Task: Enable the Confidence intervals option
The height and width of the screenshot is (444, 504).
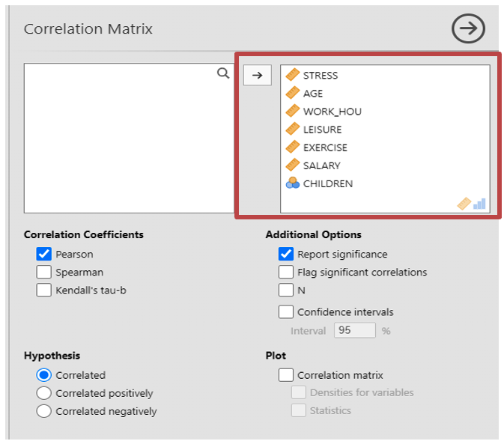Action: pyautogui.click(x=285, y=312)
